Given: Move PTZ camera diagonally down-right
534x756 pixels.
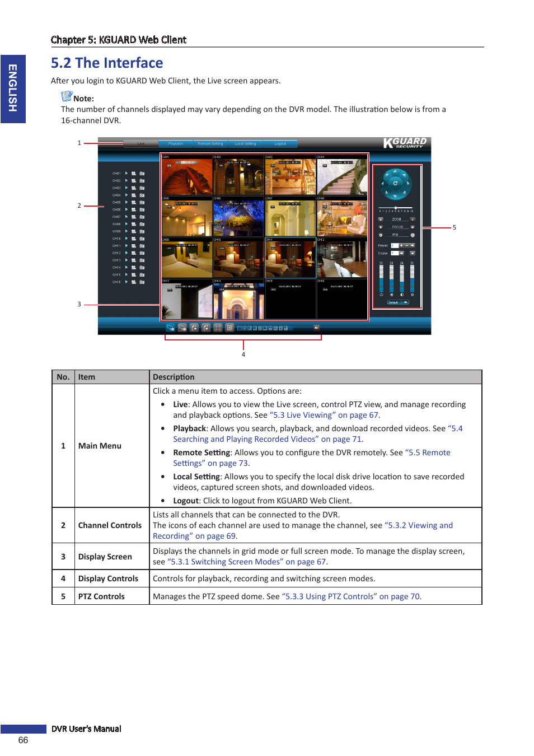Looking at the screenshot, I should 404,192.
